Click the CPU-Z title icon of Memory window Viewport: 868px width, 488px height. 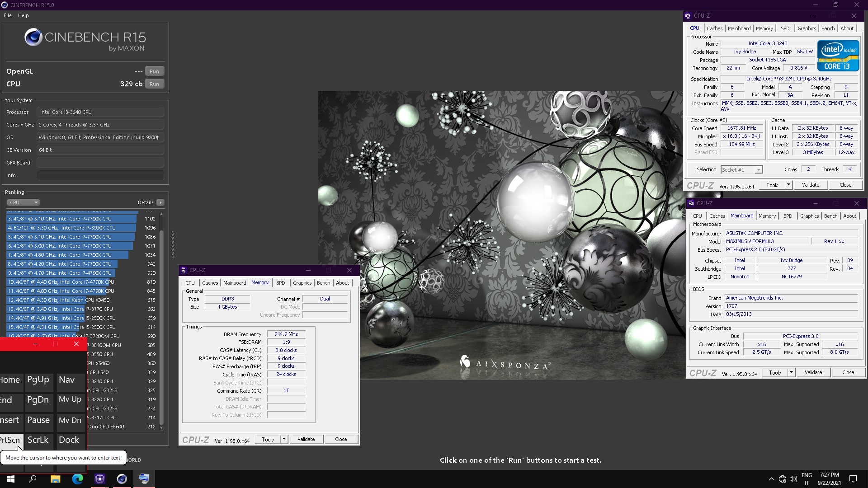[x=184, y=270]
